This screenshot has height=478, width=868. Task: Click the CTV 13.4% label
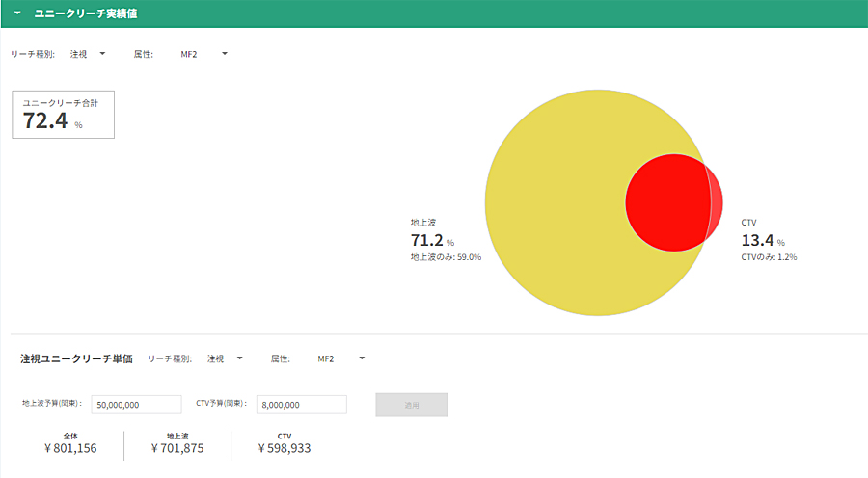763,240
